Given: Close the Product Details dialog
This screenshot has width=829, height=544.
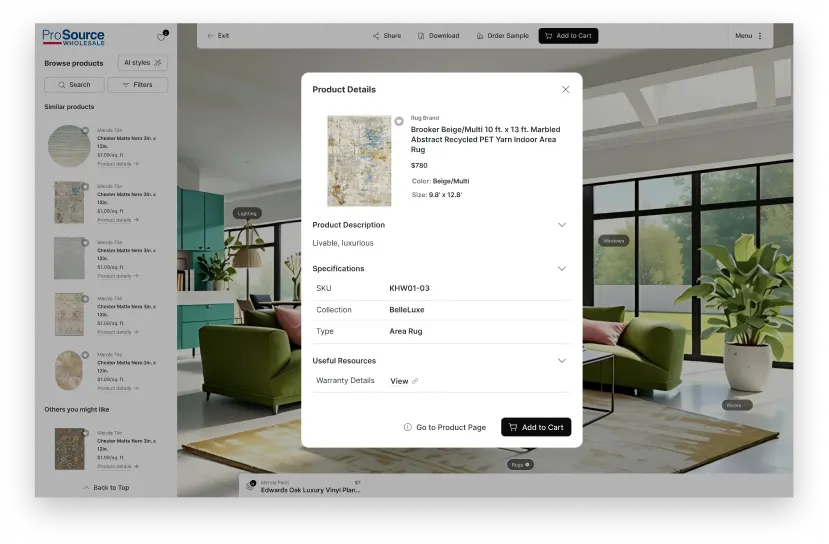Looking at the screenshot, I should (565, 89).
